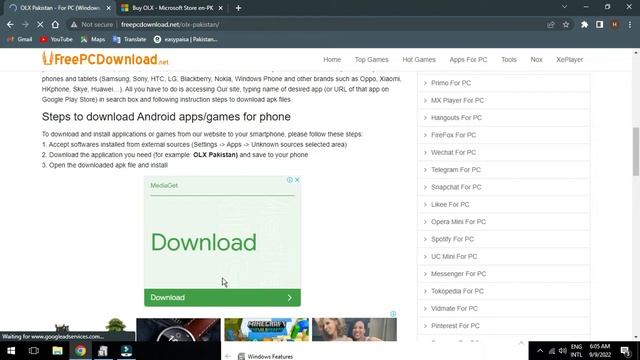Click the Chrome icon in the taskbar

pos(80,351)
